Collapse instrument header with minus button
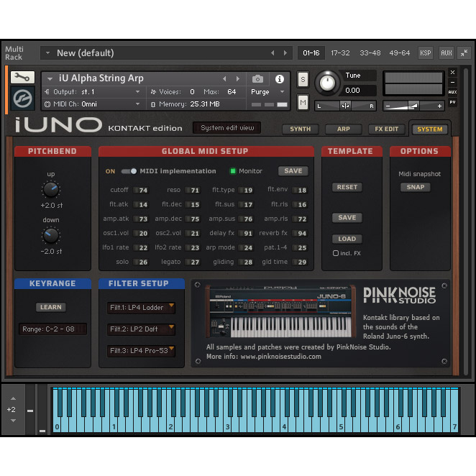The width and height of the screenshot is (476, 476). pos(452,82)
